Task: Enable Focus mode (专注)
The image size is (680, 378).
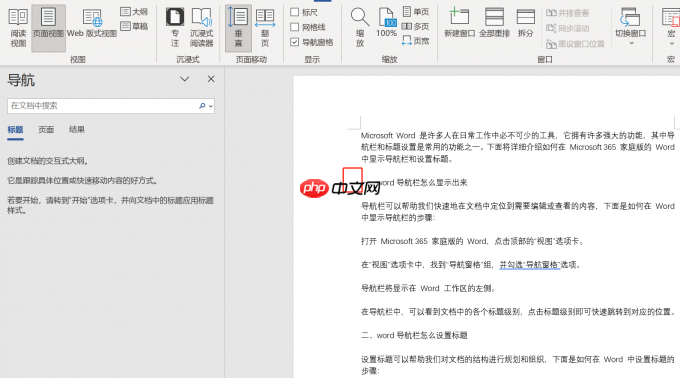Action: [x=175, y=28]
